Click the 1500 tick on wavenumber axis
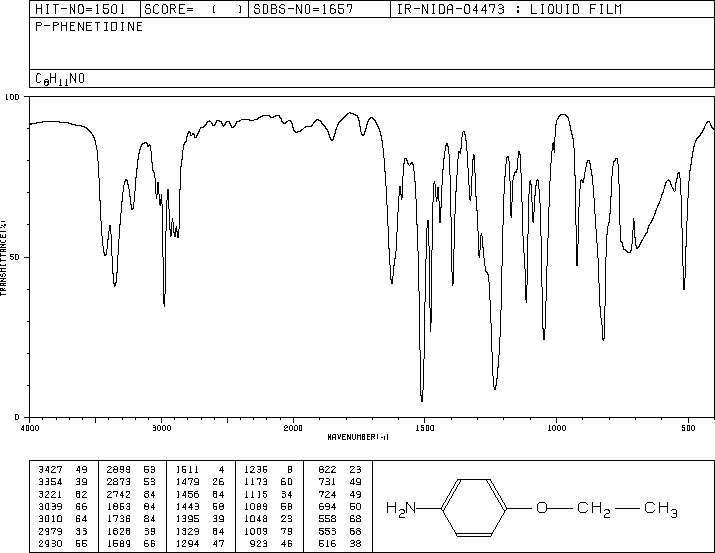This screenshot has width=715, height=553. 424,427
